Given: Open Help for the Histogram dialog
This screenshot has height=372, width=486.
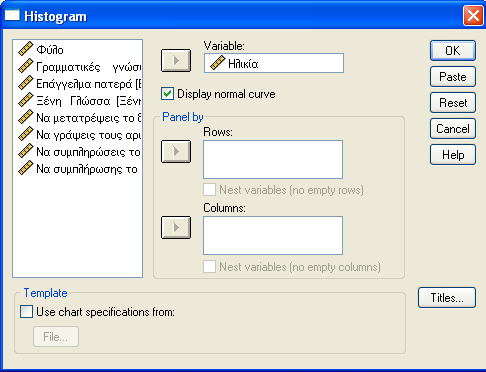Looking at the screenshot, I should (453, 155).
